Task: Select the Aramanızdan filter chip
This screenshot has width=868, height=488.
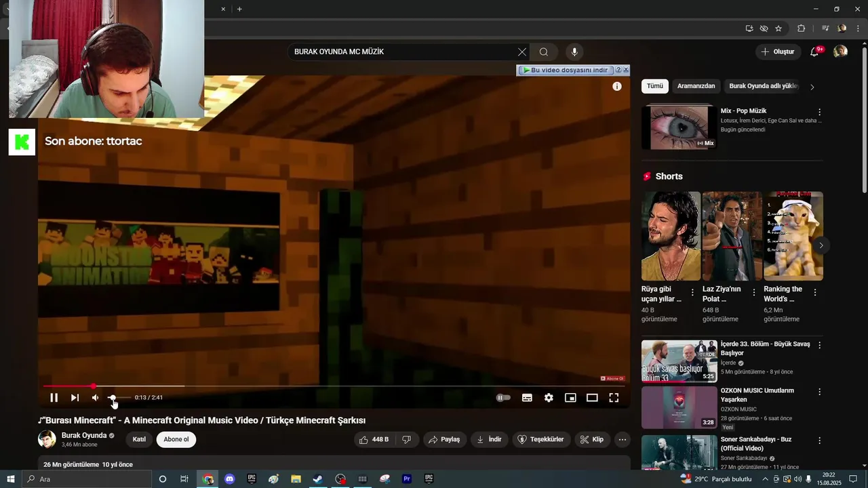Action: point(696,86)
